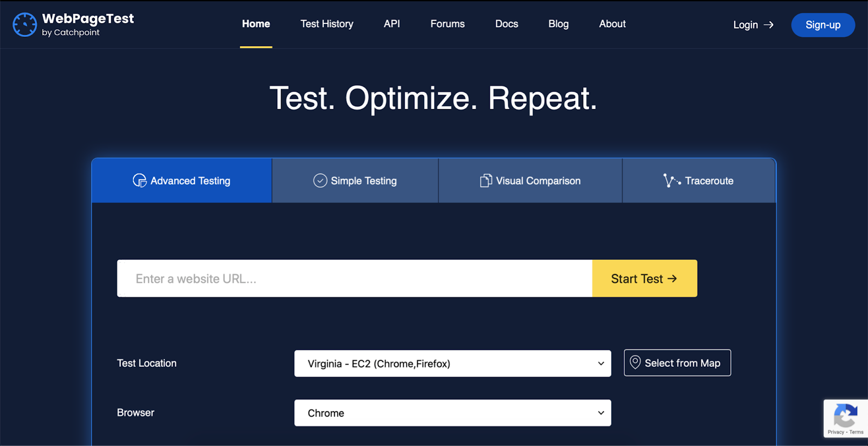The image size is (868, 446).
Task: Click the reCAPTCHA badge icon
Action: pos(845,415)
